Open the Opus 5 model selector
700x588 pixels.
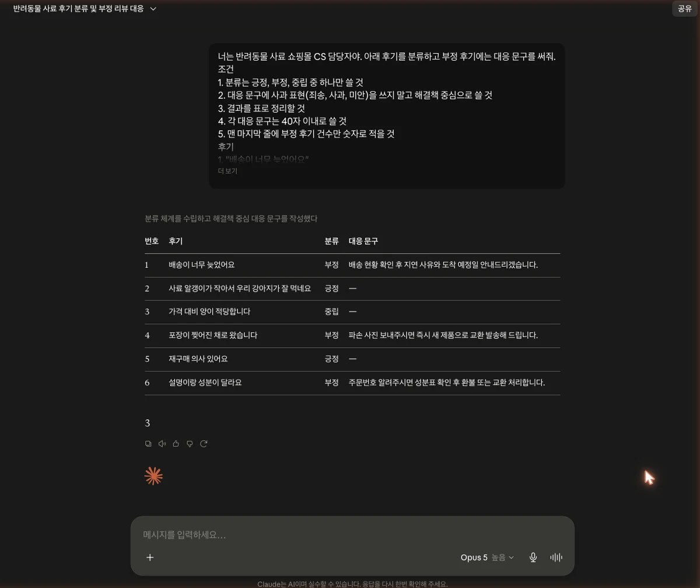[x=487, y=557]
